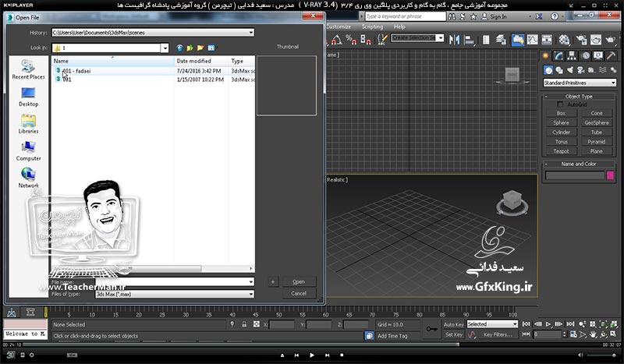Go to Libraries in Open File sidebar
This screenshot has height=364, width=624.
[28, 124]
